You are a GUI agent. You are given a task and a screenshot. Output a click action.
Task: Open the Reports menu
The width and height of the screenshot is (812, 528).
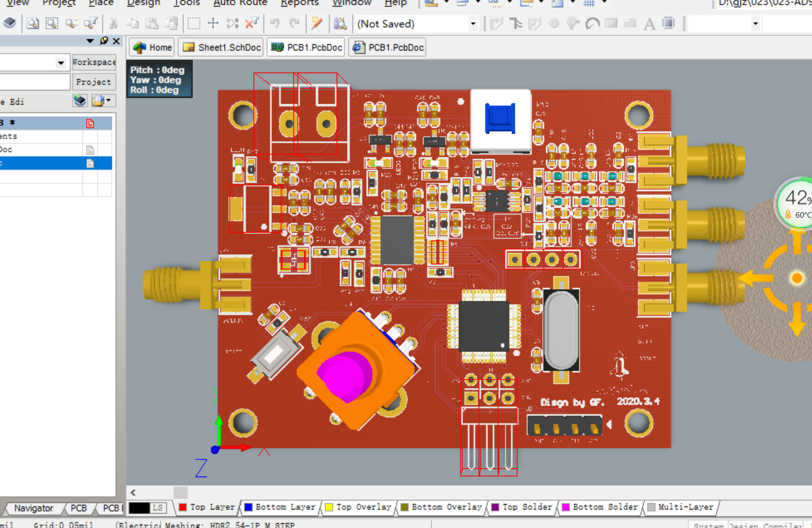click(x=300, y=3)
